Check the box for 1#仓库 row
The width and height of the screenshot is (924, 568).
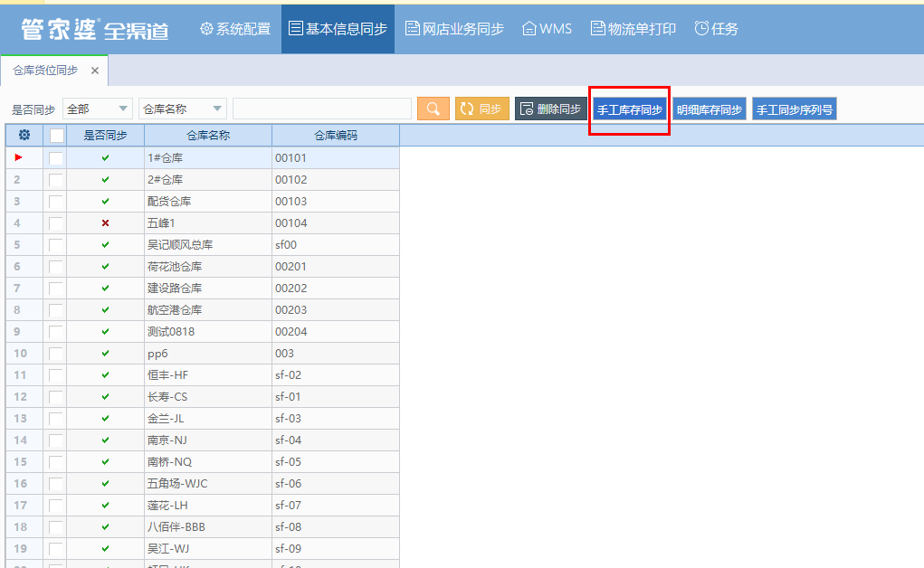pos(56,158)
